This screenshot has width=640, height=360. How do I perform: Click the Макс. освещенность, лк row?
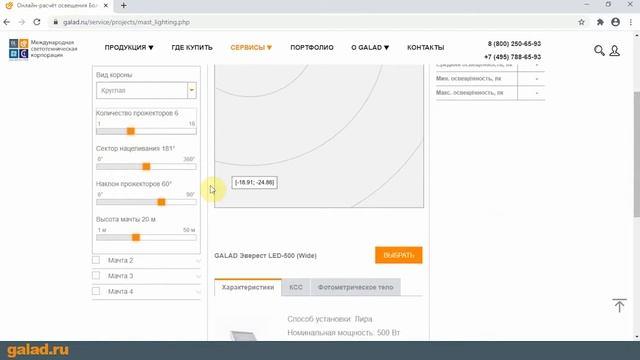click(490, 93)
